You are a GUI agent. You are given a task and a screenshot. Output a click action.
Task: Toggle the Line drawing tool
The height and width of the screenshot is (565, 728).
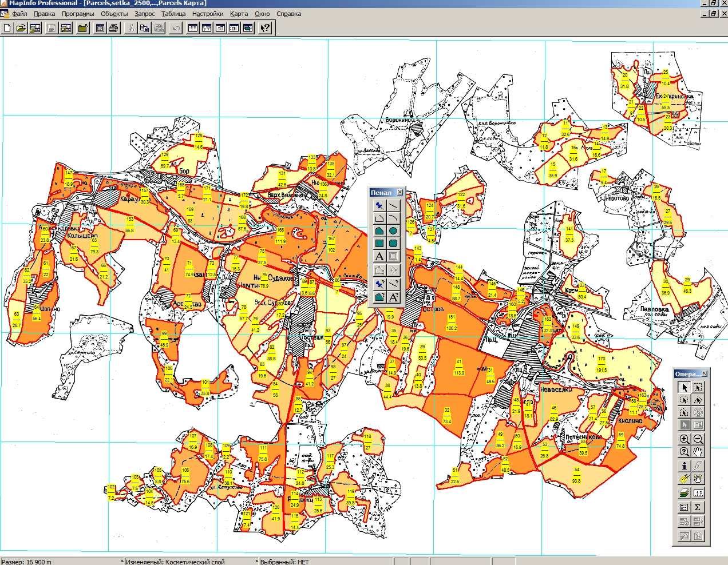click(x=394, y=205)
